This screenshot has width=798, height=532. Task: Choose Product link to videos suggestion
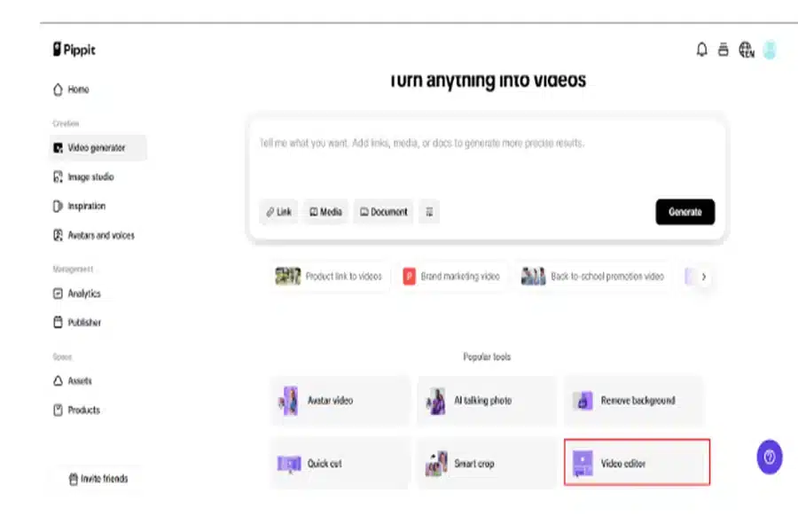[329, 277]
